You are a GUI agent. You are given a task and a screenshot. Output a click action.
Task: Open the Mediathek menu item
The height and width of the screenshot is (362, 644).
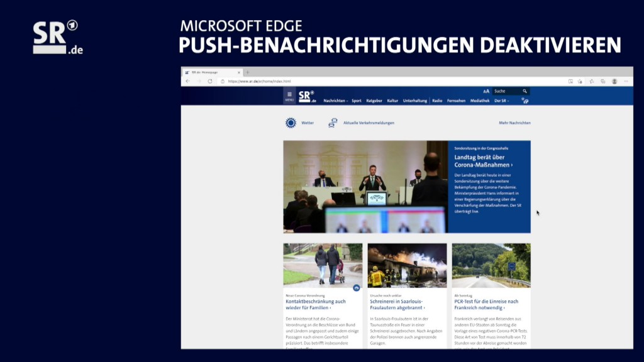pos(480,101)
